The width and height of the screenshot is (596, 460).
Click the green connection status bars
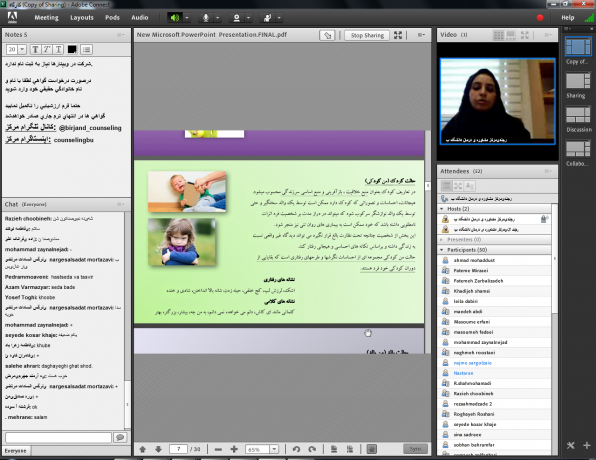point(590,17)
